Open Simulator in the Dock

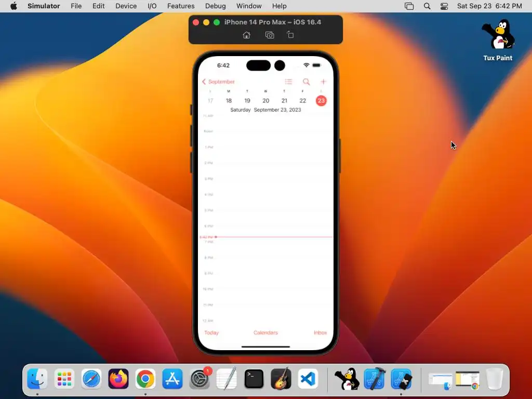click(x=402, y=379)
